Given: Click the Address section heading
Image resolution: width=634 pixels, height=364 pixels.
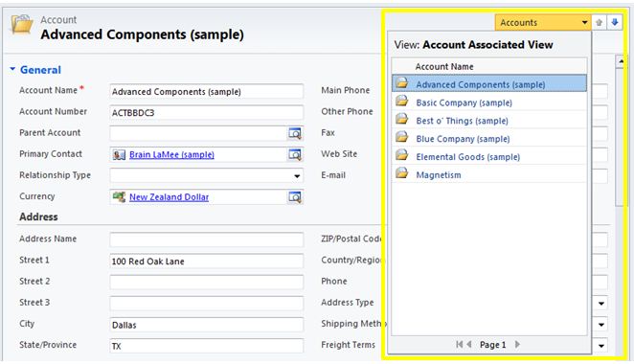Looking at the screenshot, I should click(38, 216).
